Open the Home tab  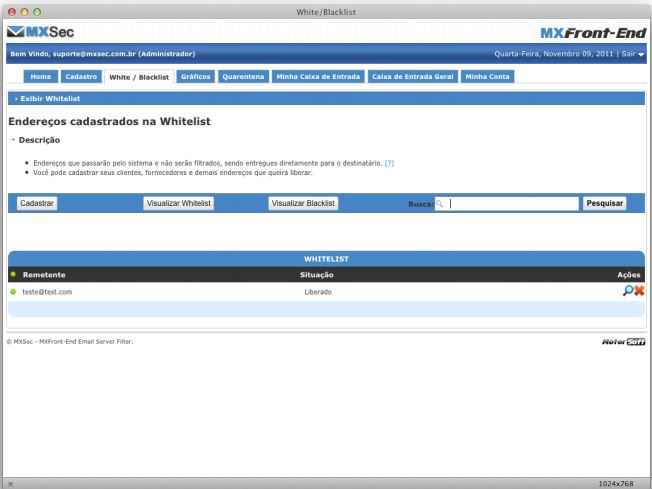(40, 76)
